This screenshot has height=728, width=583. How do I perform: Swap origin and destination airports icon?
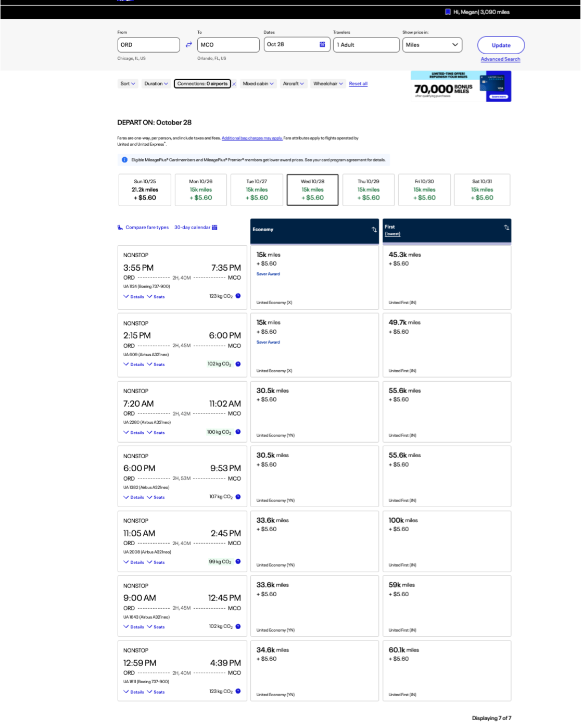coord(188,45)
